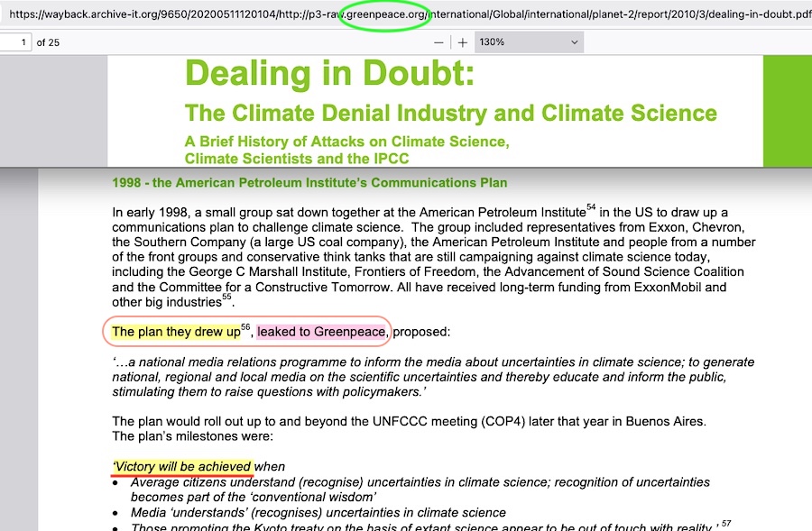This screenshot has width=812, height=531.
Task: Click the pink highlighted 'leaked to Greenpeace' text
Action: [322, 332]
